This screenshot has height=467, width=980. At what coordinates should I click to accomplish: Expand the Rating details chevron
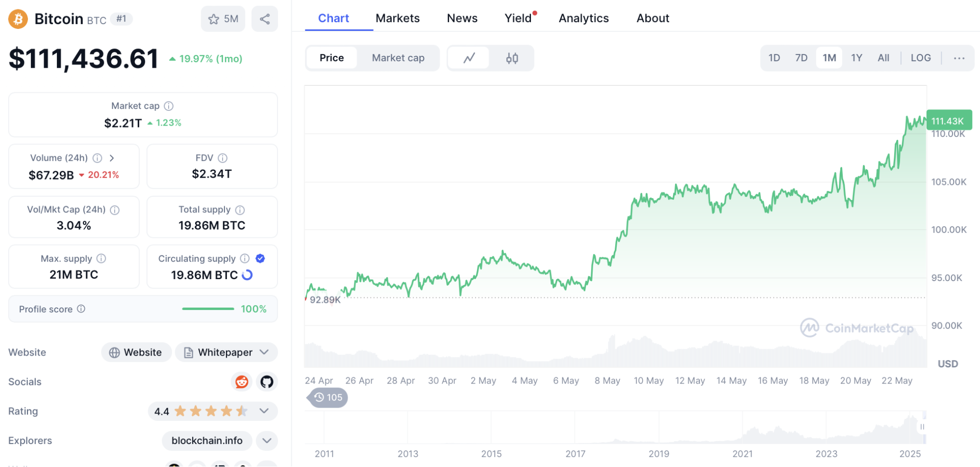click(x=264, y=411)
